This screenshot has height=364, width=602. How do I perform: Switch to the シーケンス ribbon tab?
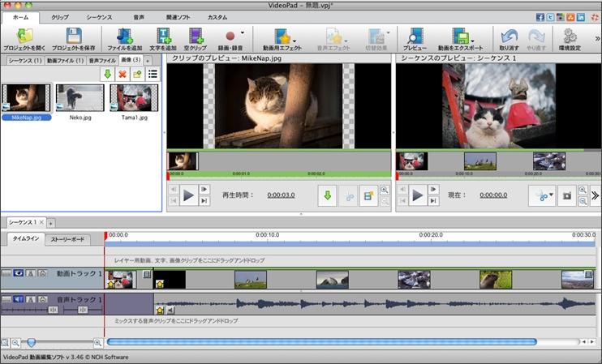coord(99,17)
